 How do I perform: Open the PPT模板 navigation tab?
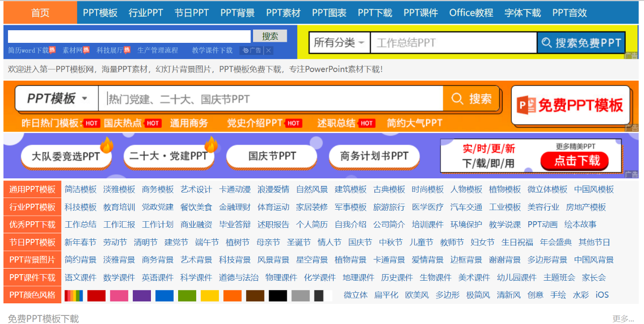pyautogui.click(x=100, y=13)
